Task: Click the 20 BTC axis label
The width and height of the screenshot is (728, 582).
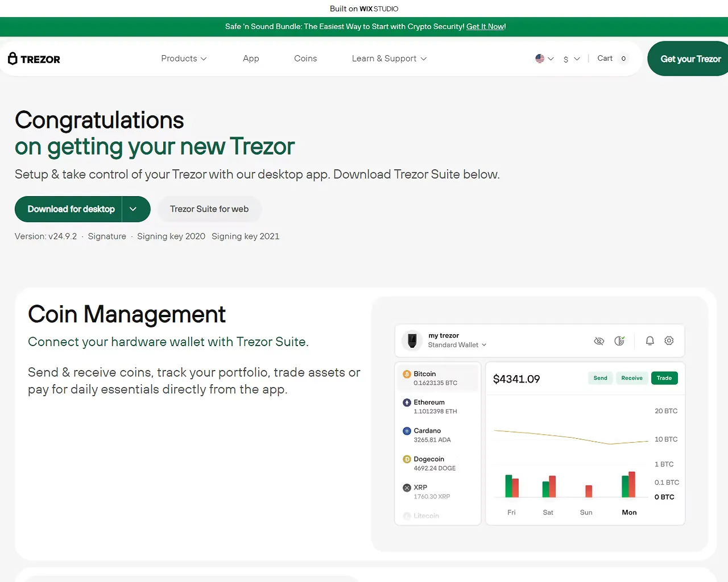Action: coord(666,411)
